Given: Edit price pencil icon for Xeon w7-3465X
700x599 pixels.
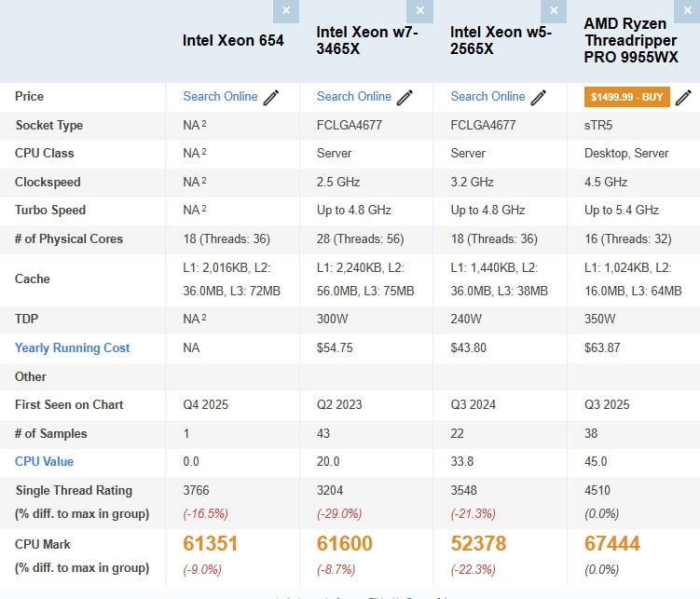Looking at the screenshot, I should pos(405,97).
